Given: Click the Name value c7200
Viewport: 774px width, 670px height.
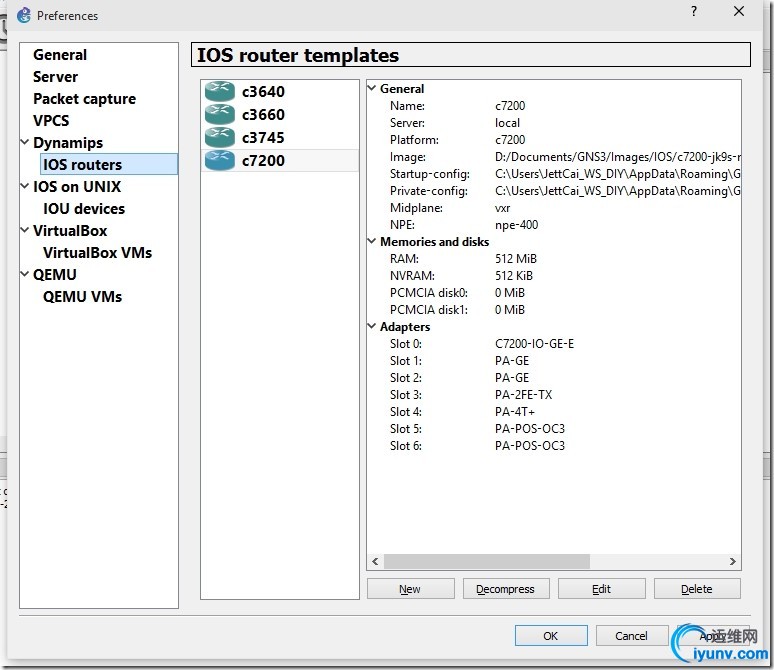Looking at the screenshot, I should [510, 106].
